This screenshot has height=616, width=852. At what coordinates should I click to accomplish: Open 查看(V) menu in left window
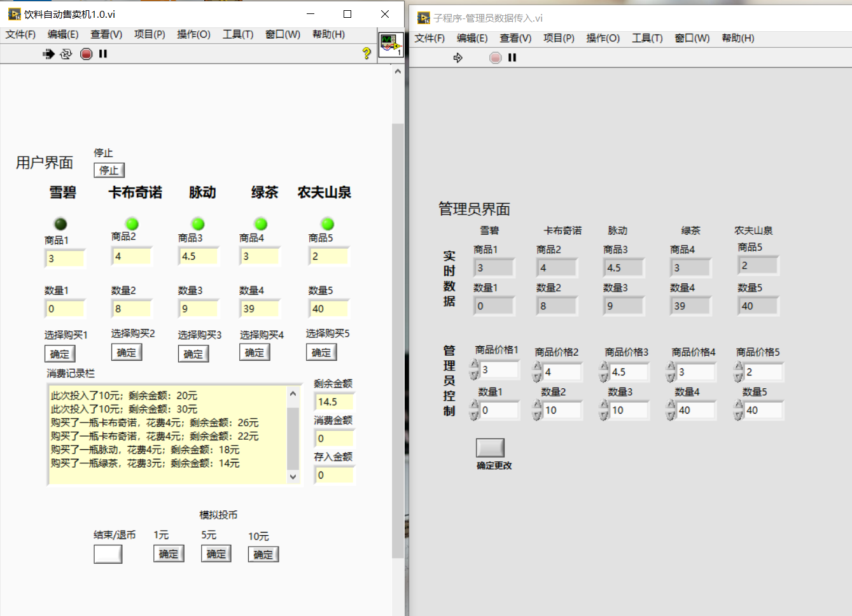tap(106, 34)
